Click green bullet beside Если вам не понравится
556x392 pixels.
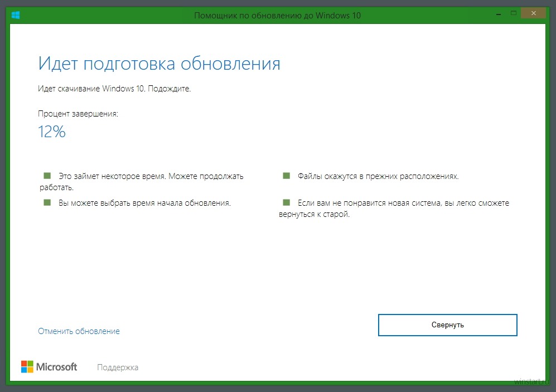[287, 202]
